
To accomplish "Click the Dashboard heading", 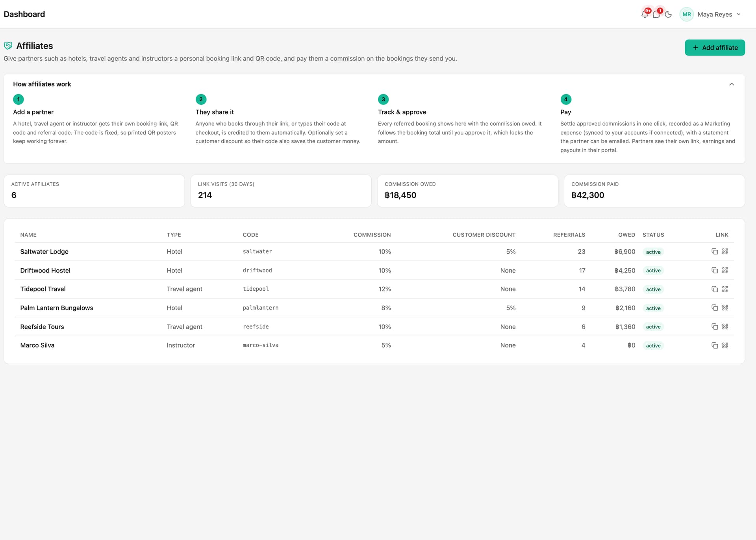I will pyautogui.click(x=24, y=14).
